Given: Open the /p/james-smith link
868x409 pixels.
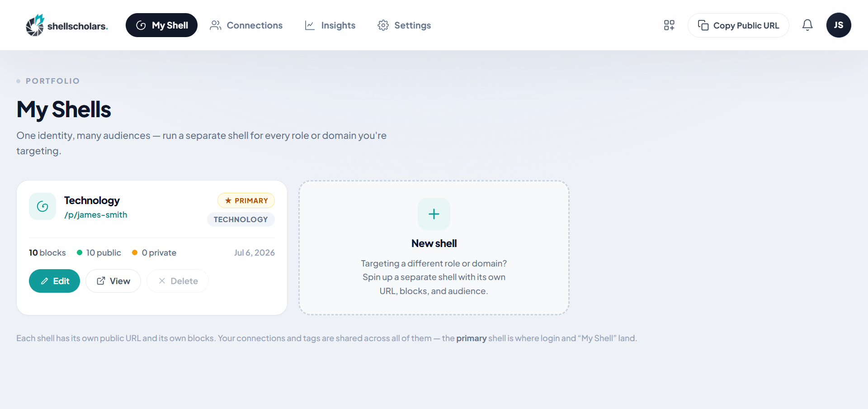Looking at the screenshot, I should click(96, 215).
